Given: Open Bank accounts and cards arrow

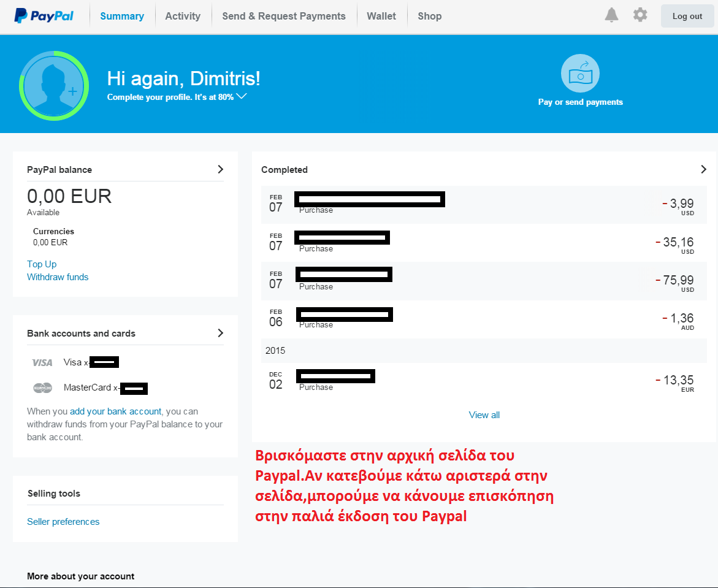Looking at the screenshot, I should (220, 333).
